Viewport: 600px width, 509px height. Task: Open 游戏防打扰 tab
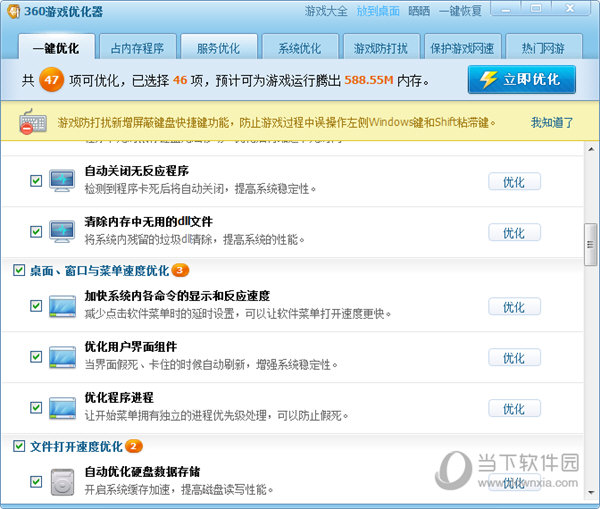[381, 48]
